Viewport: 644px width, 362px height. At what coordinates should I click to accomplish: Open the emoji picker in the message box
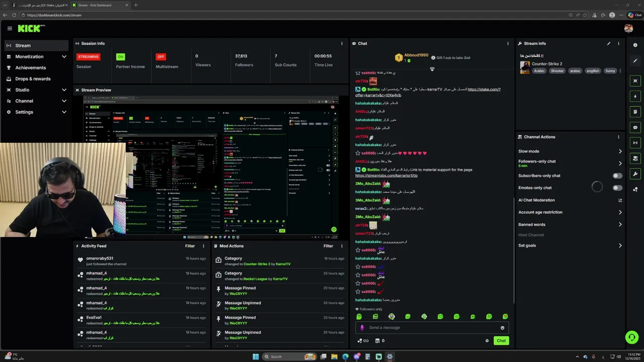pos(502,328)
